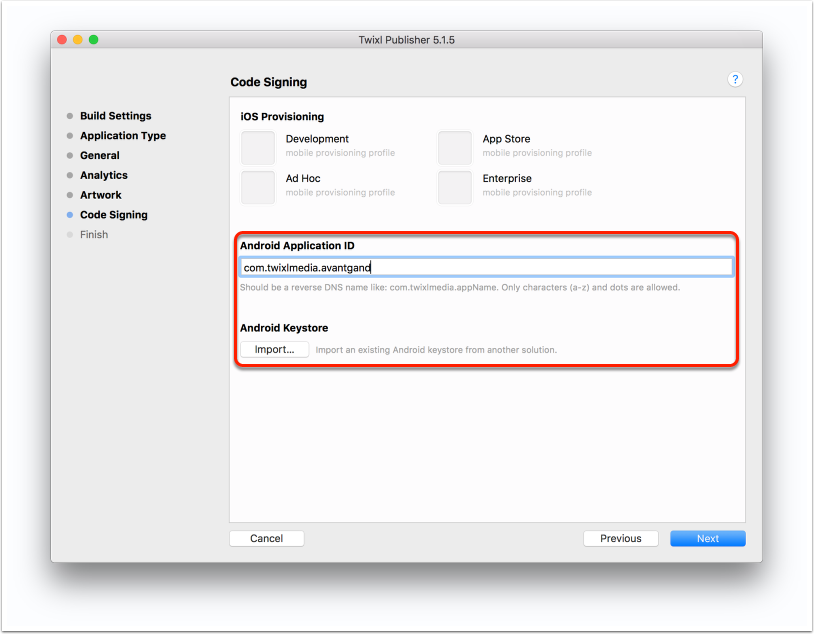The height and width of the screenshot is (634, 814).
Task: Jump to the Build Settings step
Action: click(x=115, y=116)
